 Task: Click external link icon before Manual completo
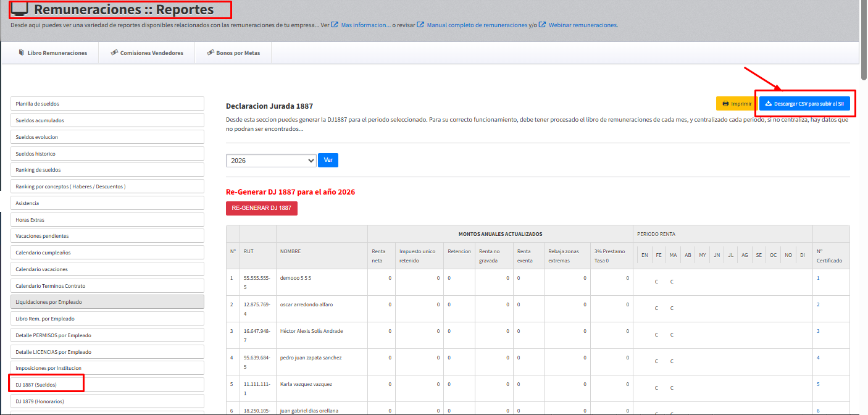(x=420, y=25)
